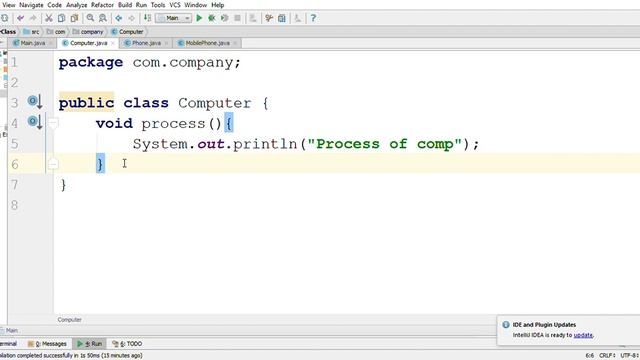This screenshot has height=360, width=640.
Task: Open the Refactor menu
Action: tap(102, 5)
